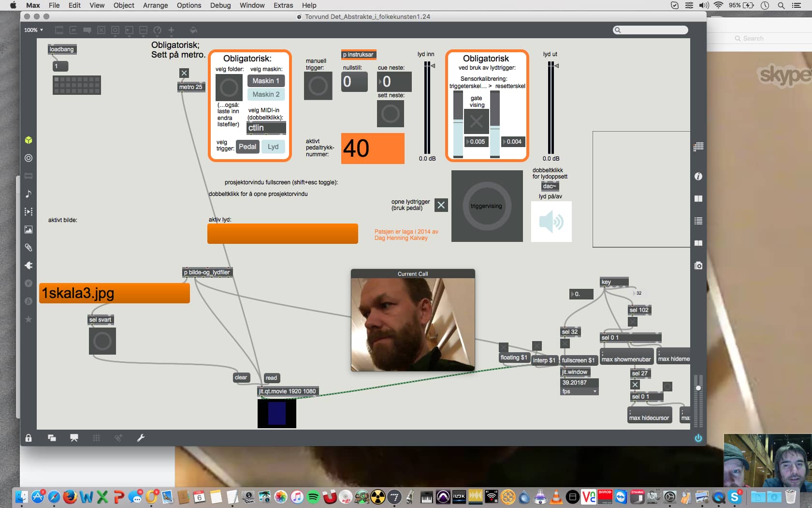
Task: Select the Maskin 1 button
Action: click(266, 81)
